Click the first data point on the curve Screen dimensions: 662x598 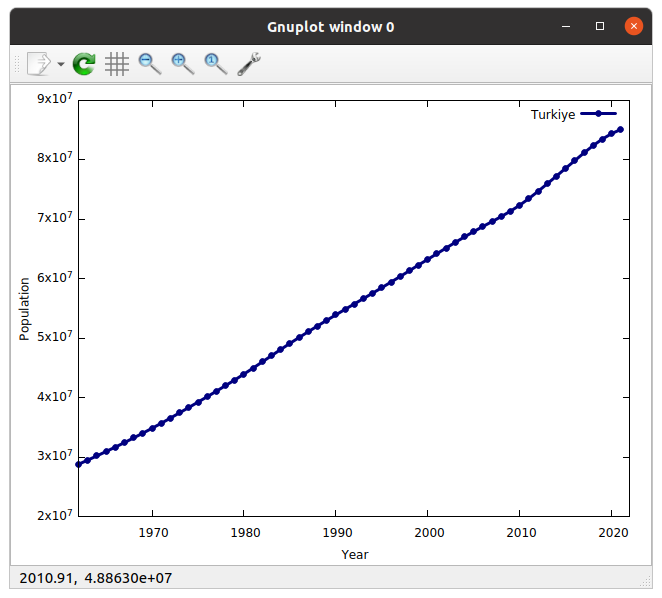click(79, 464)
